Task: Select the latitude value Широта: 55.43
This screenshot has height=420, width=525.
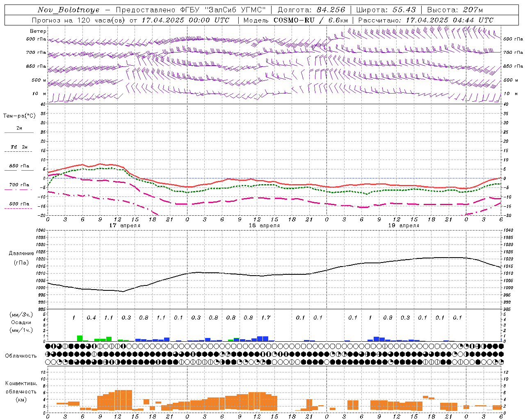Action: click(386, 10)
